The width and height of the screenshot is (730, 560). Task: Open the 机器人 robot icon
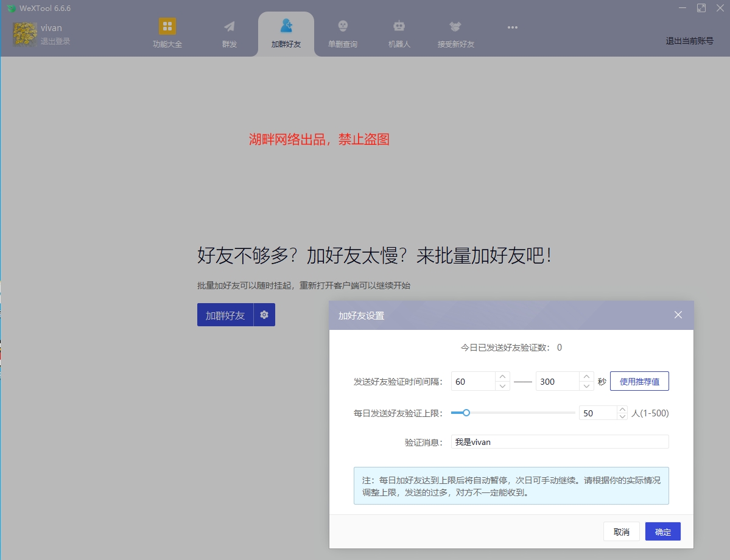tap(399, 27)
